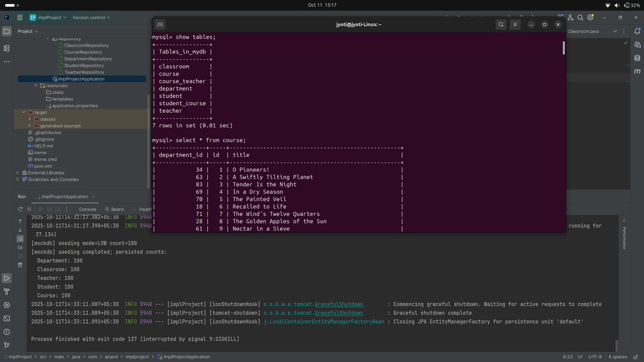The width and height of the screenshot is (644, 362).
Task: Rerun ImplProjectApplication in Run panel
Action: tap(20, 209)
